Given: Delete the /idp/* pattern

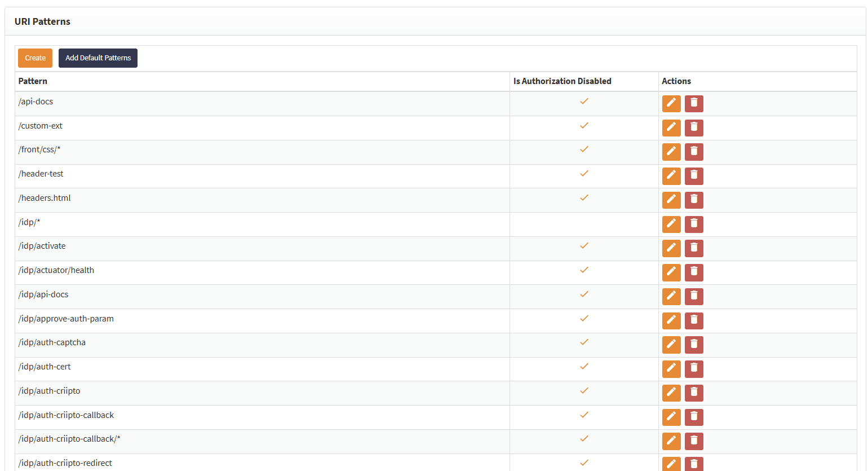Looking at the screenshot, I should (694, 225).
